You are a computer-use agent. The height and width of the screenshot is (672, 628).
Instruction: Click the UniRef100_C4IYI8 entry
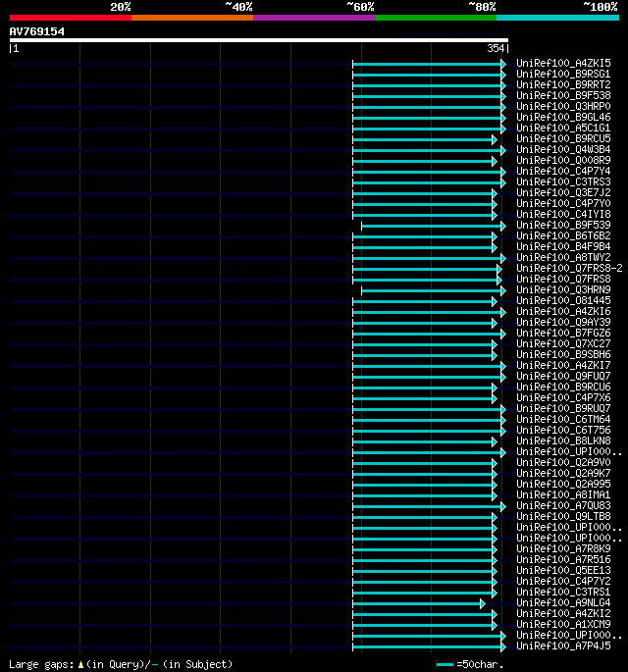point(563,214)
